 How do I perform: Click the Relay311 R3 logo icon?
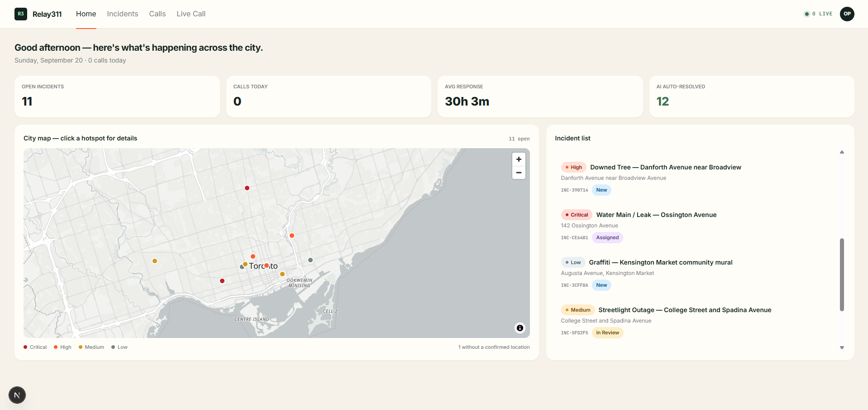(21, 14)
